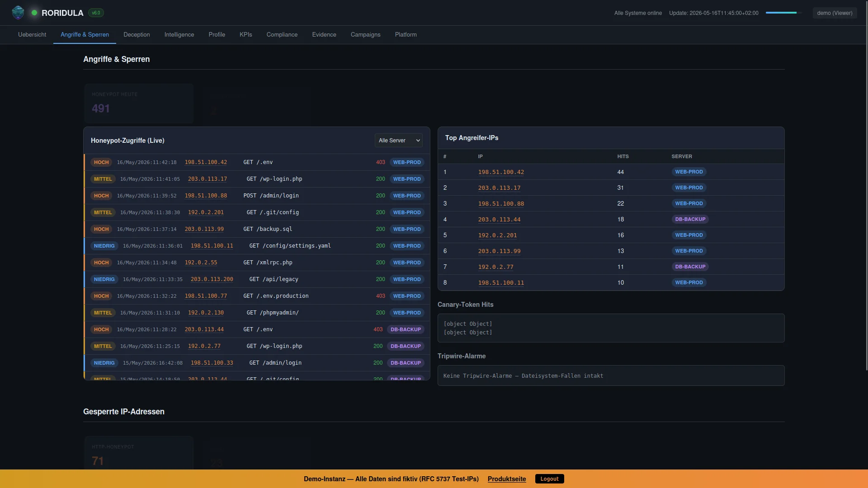Click the HITS column header

pyautogui.click(x=623, y=156)
